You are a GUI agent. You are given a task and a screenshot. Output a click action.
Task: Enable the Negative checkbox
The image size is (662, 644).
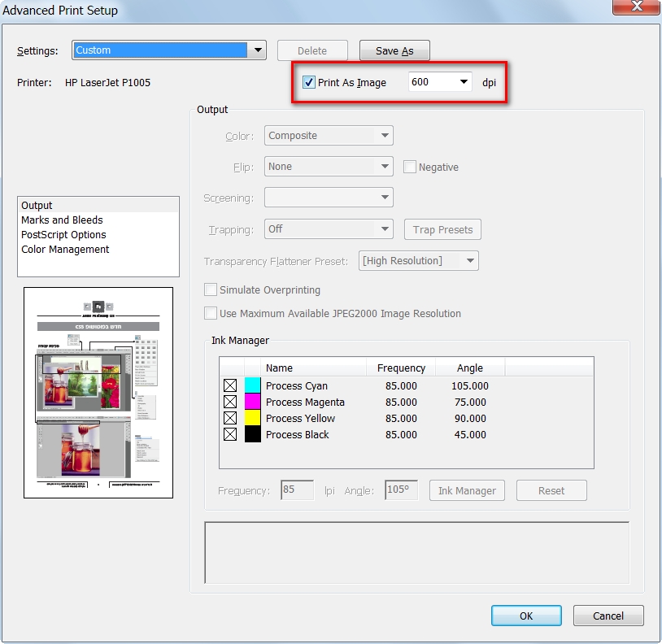click(410, 167)
